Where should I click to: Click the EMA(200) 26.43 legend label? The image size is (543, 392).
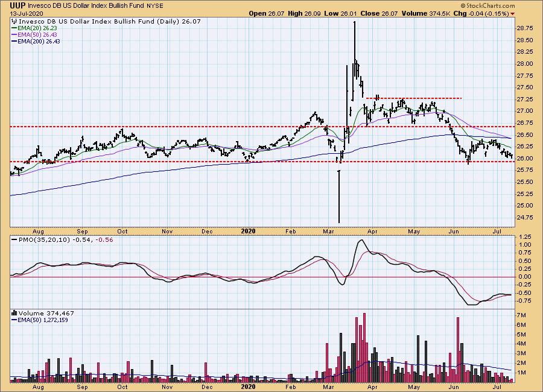tap(39, 41)
